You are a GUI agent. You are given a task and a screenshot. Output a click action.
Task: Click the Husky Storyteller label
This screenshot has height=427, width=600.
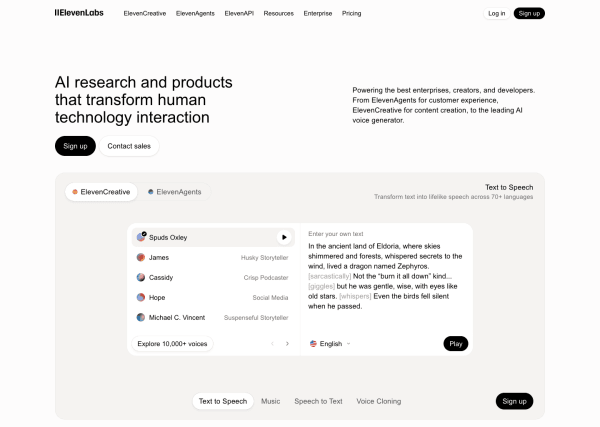click(264, 258)
